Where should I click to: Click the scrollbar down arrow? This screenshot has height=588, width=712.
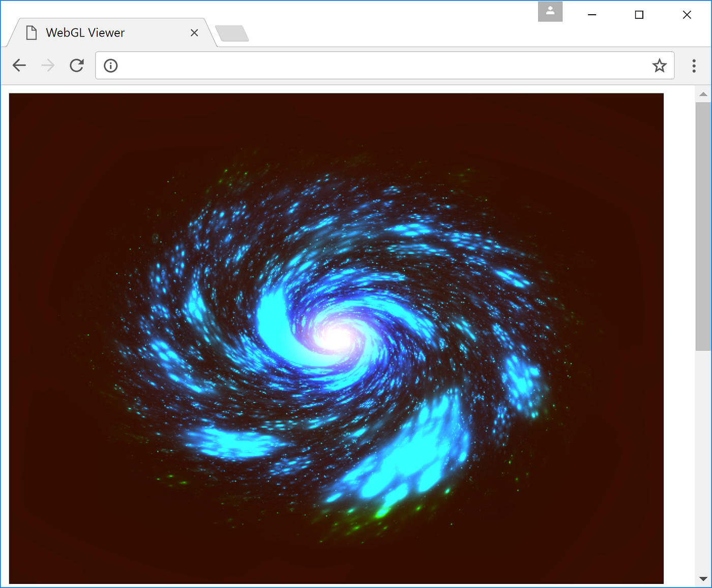(703, 578)
